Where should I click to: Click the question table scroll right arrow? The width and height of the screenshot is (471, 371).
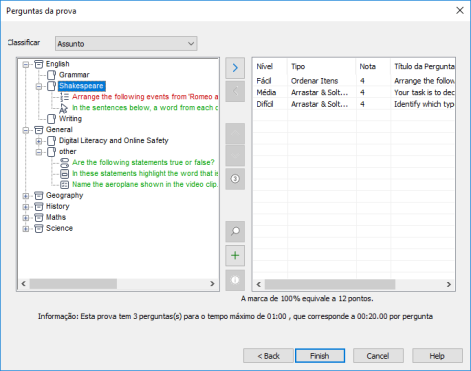click(449, 284)
